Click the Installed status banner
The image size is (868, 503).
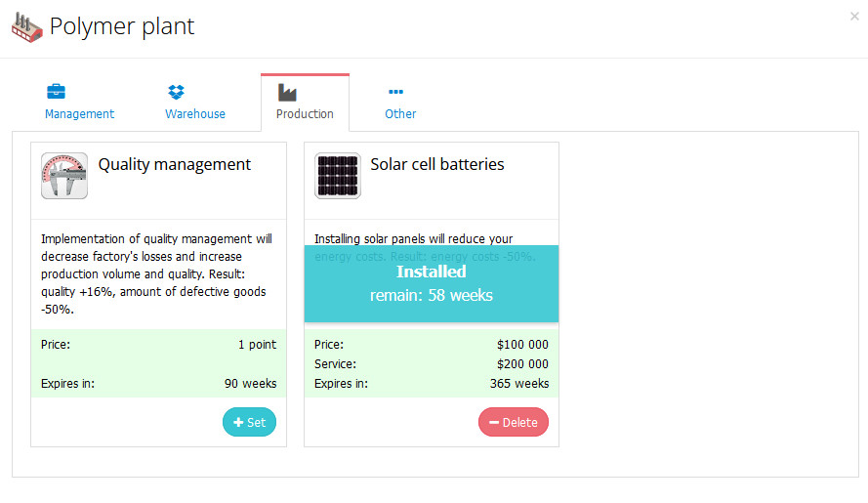click(432, 282)
